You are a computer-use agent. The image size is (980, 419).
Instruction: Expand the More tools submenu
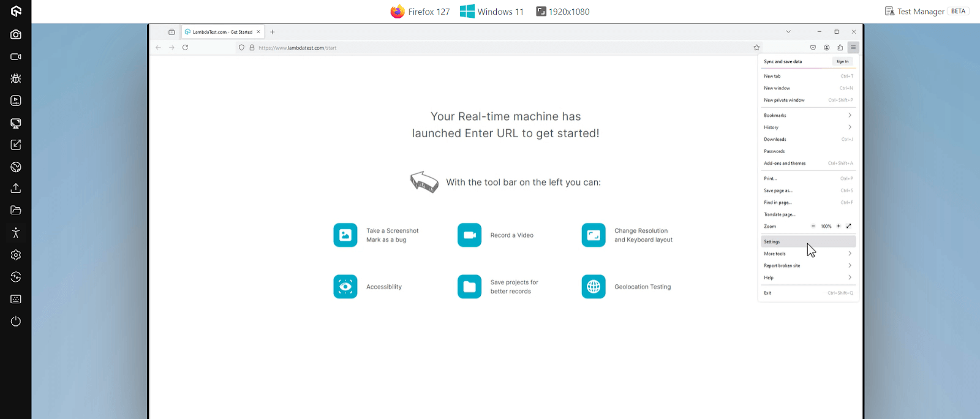coord(808,254)
